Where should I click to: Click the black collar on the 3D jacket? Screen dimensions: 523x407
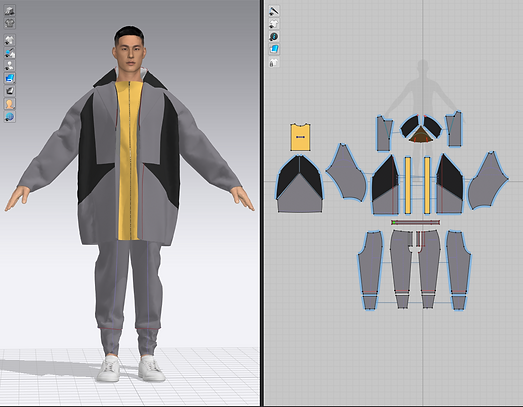pos(104,79)
